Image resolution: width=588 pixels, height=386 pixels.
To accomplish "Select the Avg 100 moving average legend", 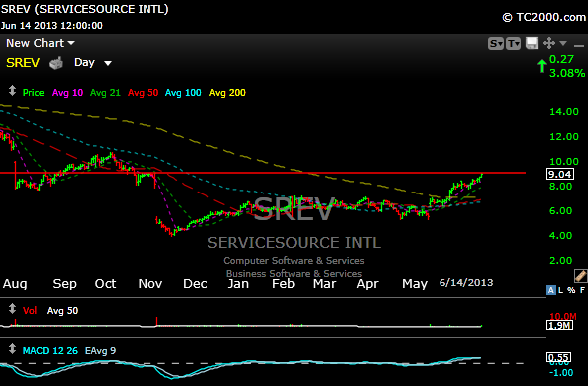I will (183, 93).
